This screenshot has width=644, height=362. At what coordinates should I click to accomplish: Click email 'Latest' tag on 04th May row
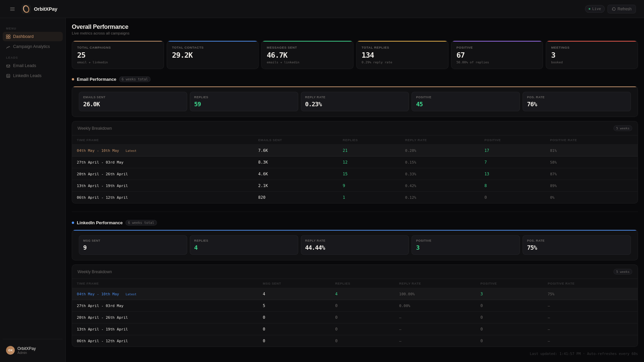(x=131, y=151)
